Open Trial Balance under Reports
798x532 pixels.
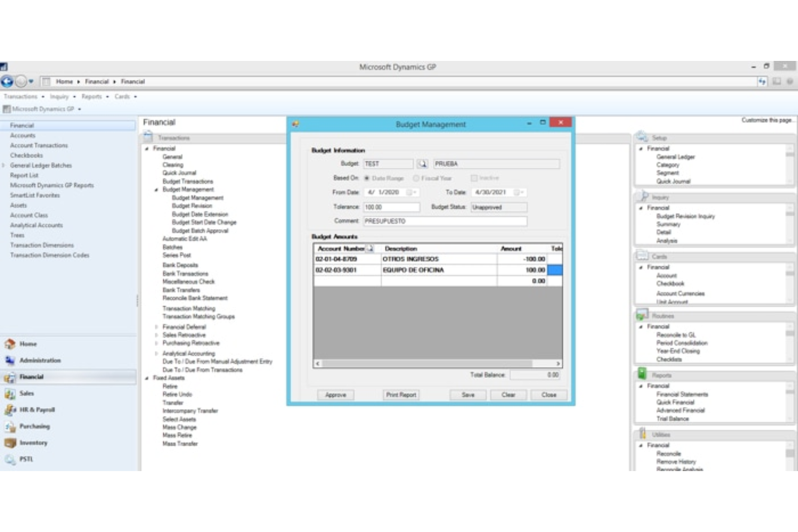pyautogui.click(x=672, y=419)
